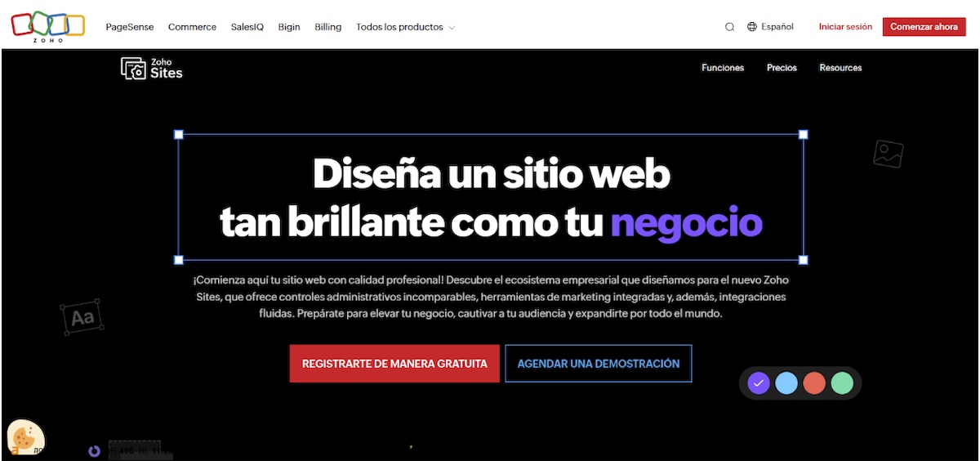Screen dimensions: 980x461
Task: Open the Funciones menu
Action: (723, 68)
